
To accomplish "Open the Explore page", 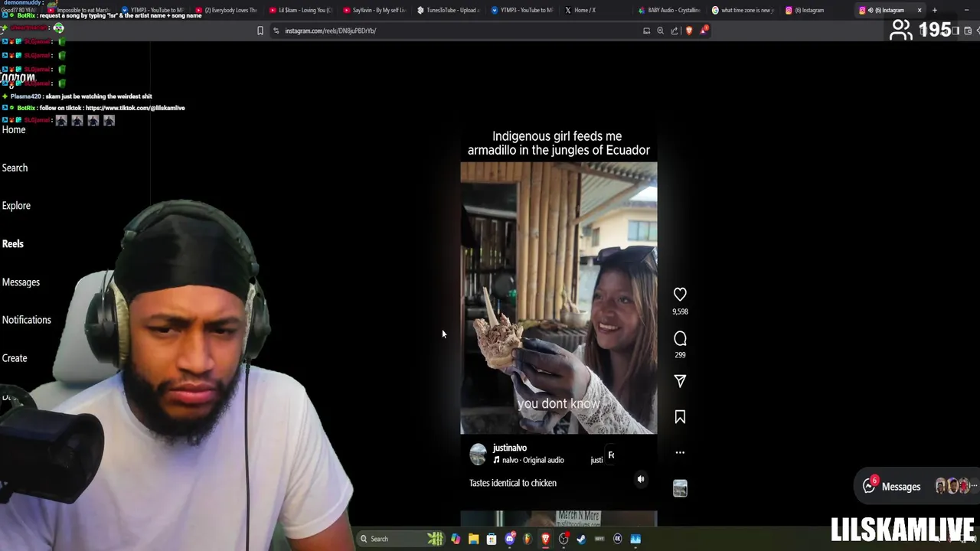I will [16, 205].
